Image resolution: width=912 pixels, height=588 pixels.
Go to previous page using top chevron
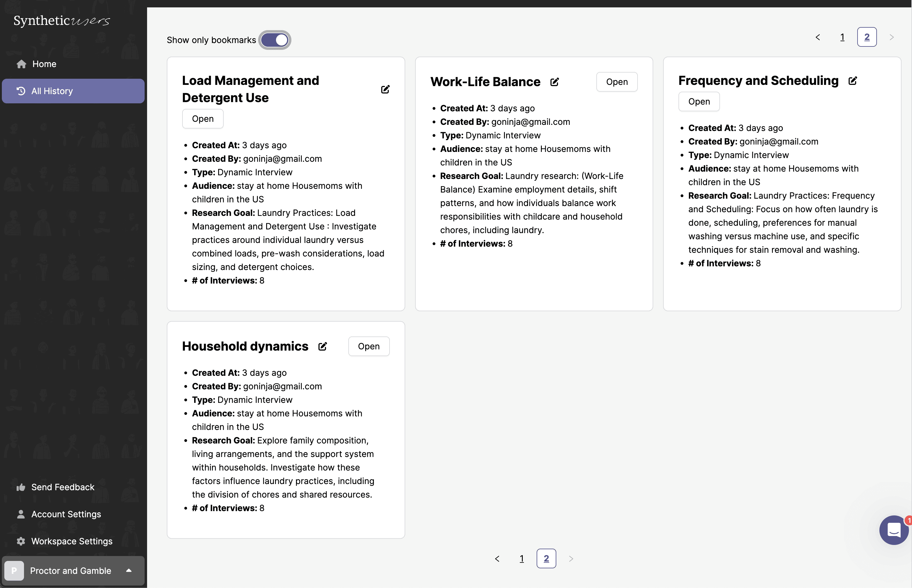(817, 37)
